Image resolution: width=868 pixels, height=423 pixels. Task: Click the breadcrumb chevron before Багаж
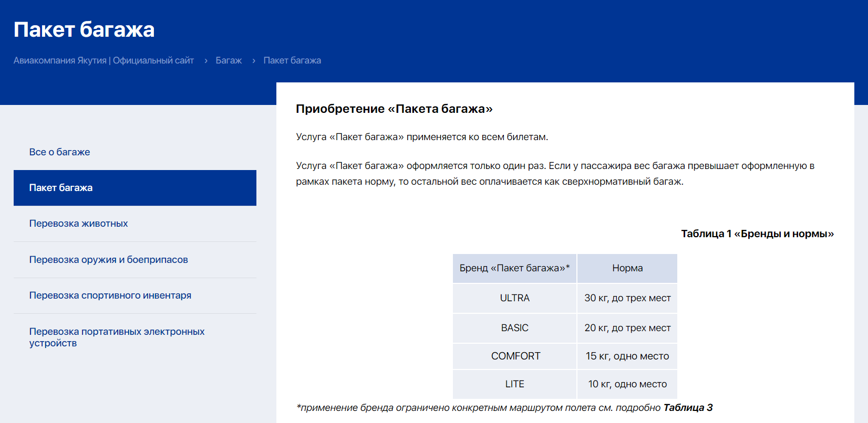click(206, 61)
